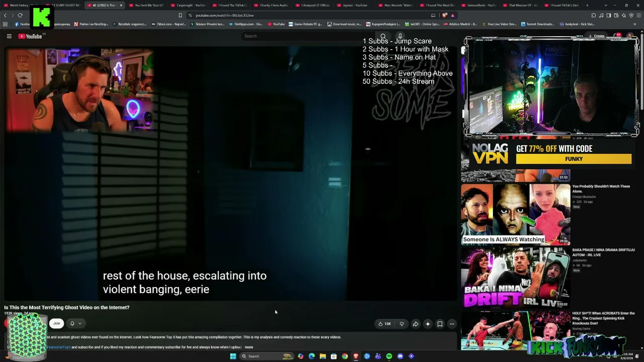The image size is (644, 362).
Task: Open the browser extensions puzzle icon
Action: 594,15
